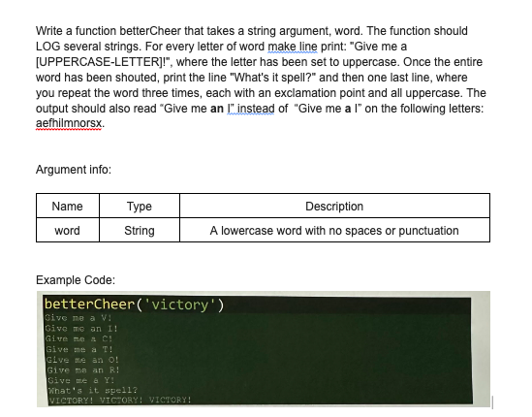
Task: Click the "Name" table header cell
Action: coord(68,207)
